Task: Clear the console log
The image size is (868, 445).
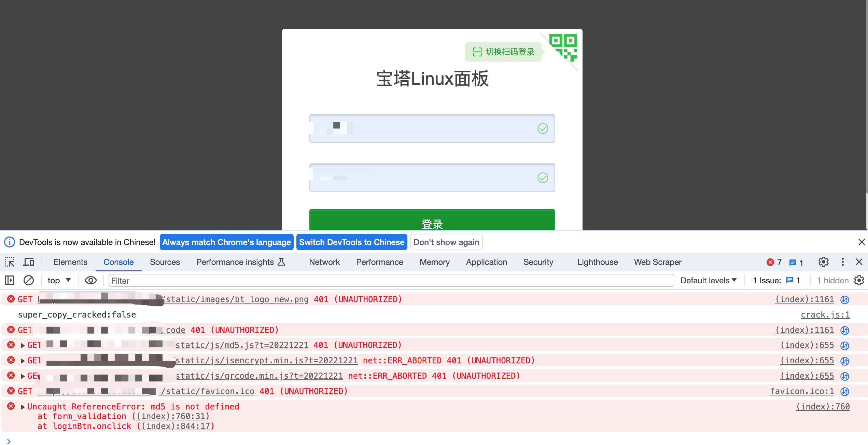Action: pos(29,281)
